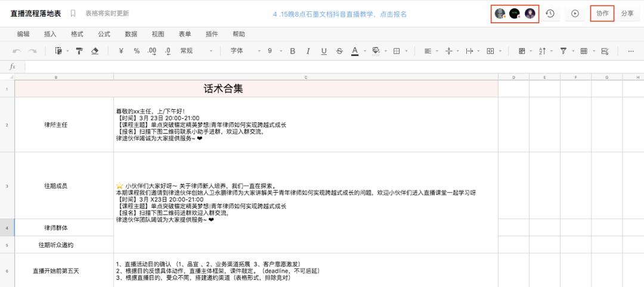Viewport: 644px width, 287px height.
Task: Click the paste clipboard icon
Action: point(58,51)
